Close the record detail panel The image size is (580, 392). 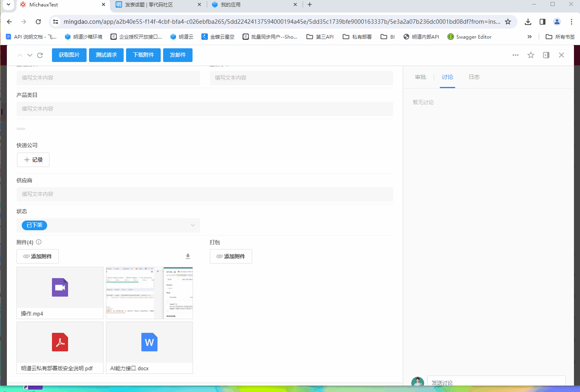[561, 55]
